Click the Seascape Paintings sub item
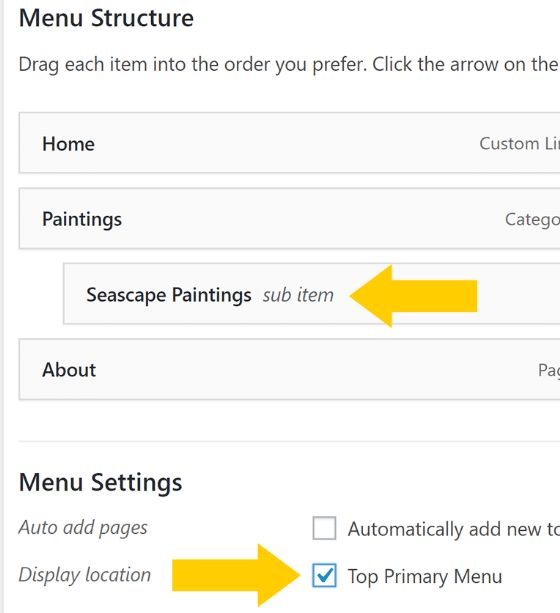Screen dimensions: 560x613 coord(312,294)
